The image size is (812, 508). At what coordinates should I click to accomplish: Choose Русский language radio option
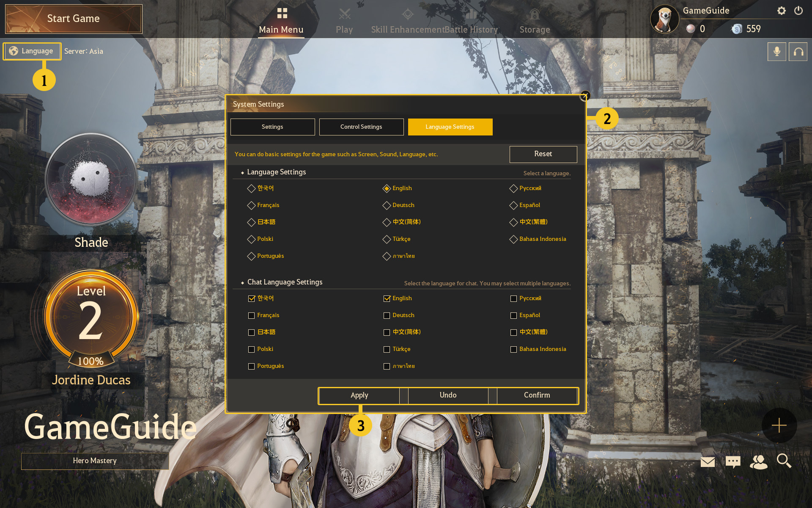[513, 188]
